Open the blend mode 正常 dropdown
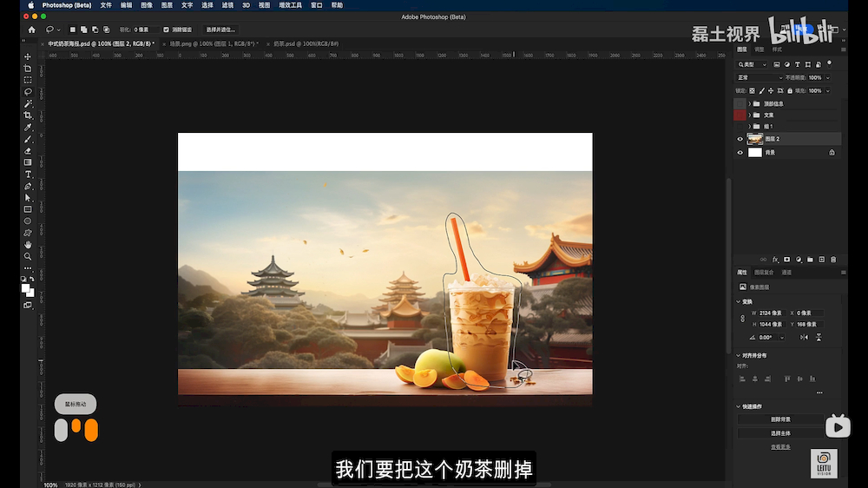 click(x=759, y=77)
